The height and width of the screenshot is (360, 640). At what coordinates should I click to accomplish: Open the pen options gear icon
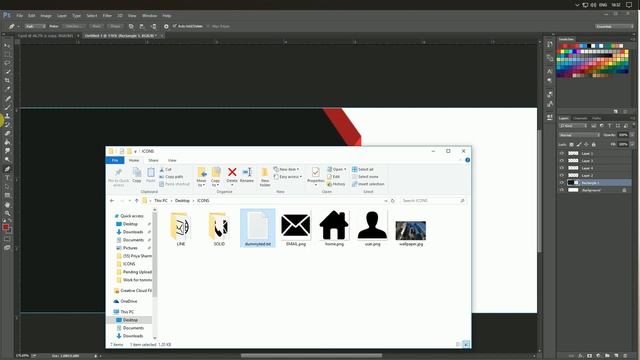(166, 26)
